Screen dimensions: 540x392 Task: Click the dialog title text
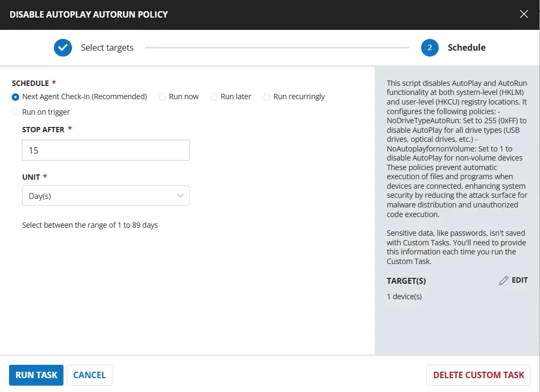[89, 14]
